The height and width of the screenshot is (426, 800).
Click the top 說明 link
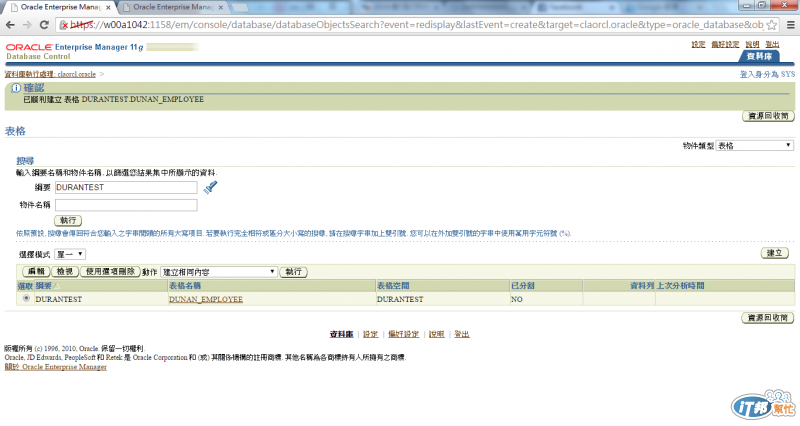pyautogui.click(x=752, y=44)
